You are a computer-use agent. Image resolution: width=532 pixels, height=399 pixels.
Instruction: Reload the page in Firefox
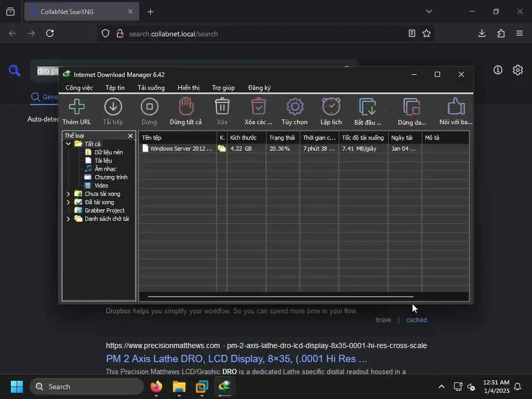coord(50,33)
